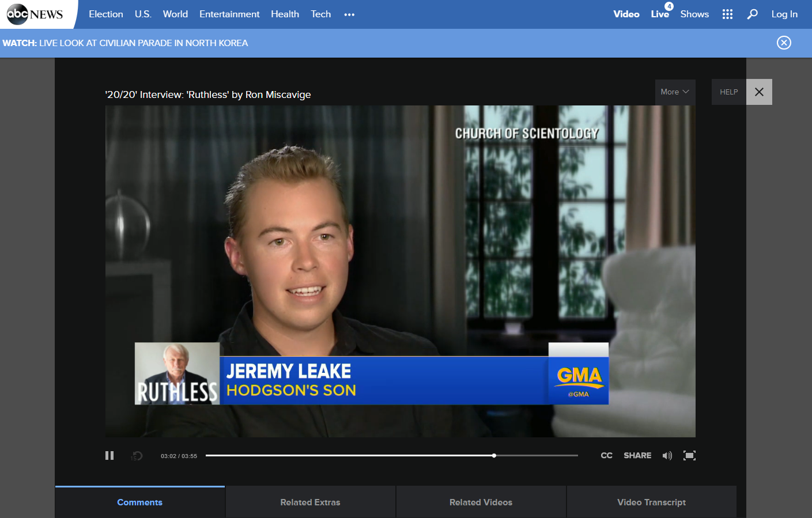The image size is (812, 518).
Task: Click the Log In link
Action: [784, 14]
